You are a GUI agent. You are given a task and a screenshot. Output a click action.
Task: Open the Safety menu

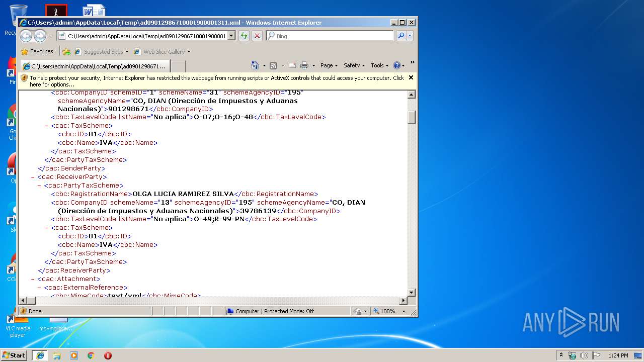click(354, 65)
